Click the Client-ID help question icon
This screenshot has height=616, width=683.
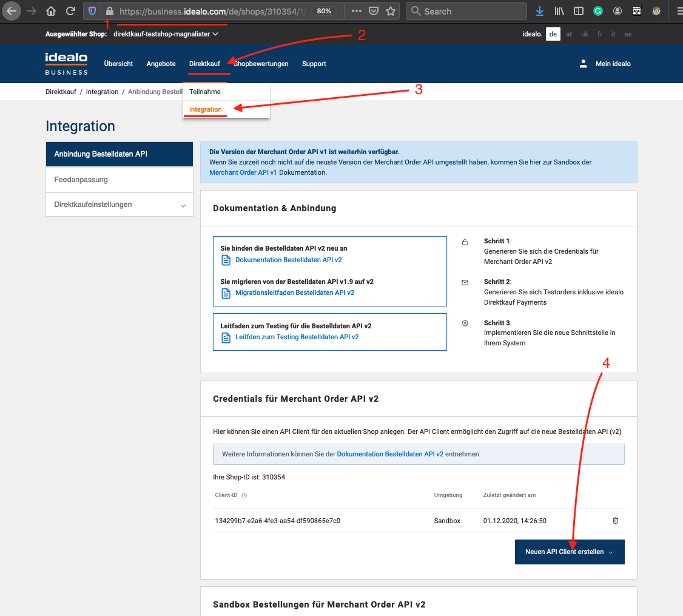click(244, 496)
